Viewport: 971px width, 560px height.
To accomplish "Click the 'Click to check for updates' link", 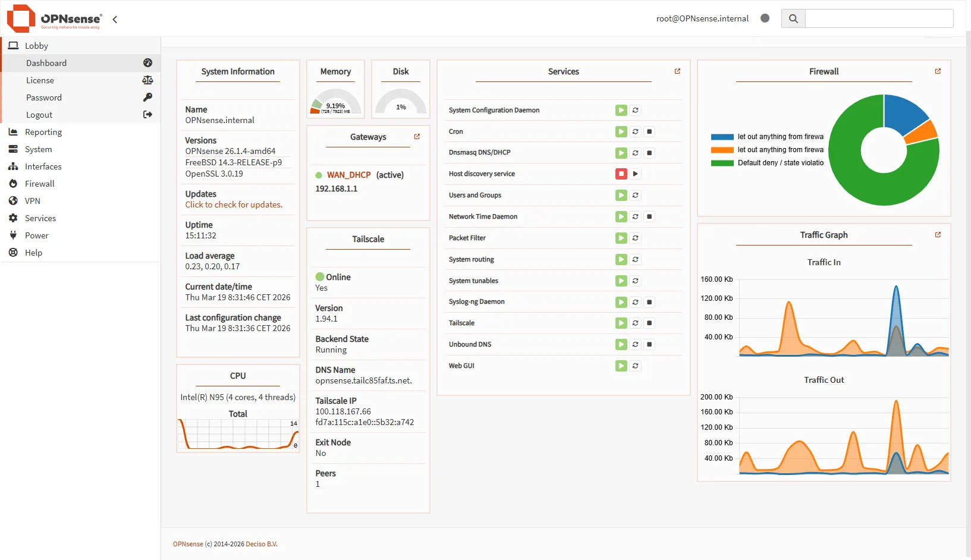I will pyautogui.click(x=234, y=205).
